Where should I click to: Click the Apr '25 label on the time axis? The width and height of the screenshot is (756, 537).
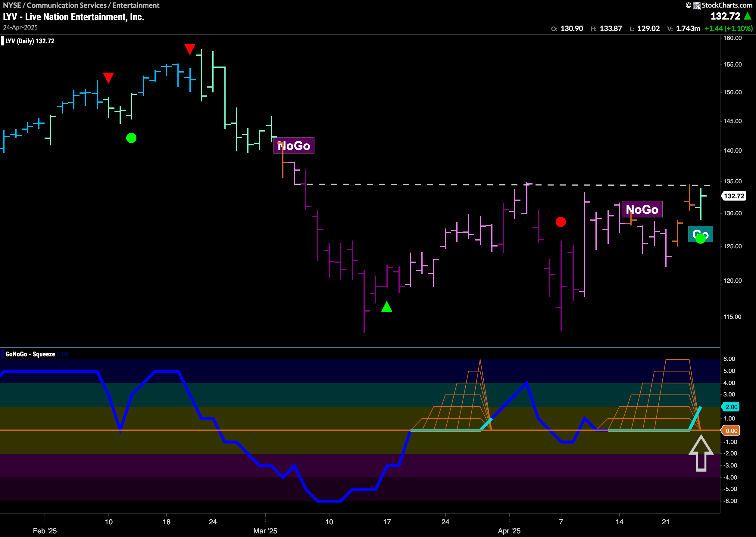coord(509,531)
